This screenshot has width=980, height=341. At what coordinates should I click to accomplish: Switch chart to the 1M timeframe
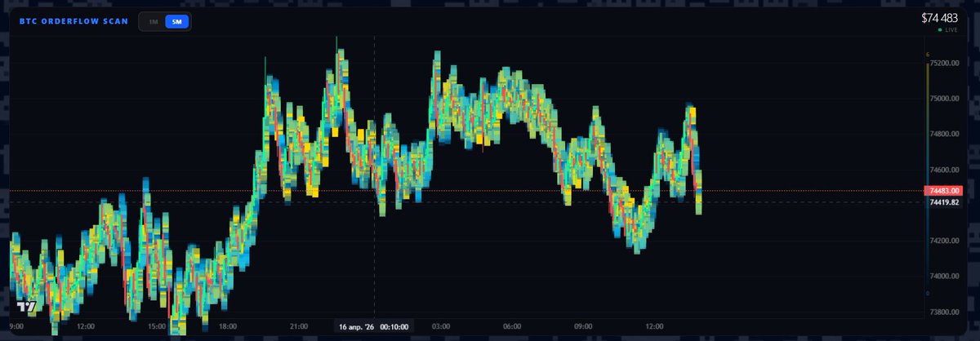152,22
